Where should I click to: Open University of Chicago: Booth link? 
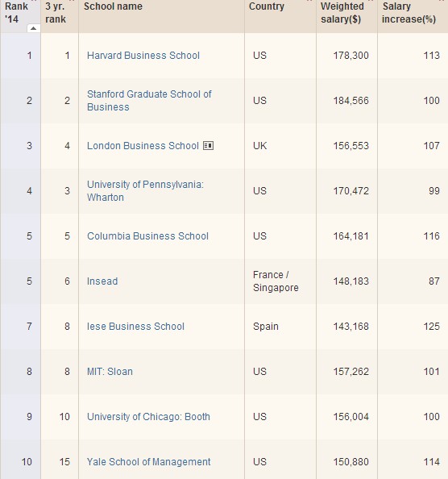point(148,417)
